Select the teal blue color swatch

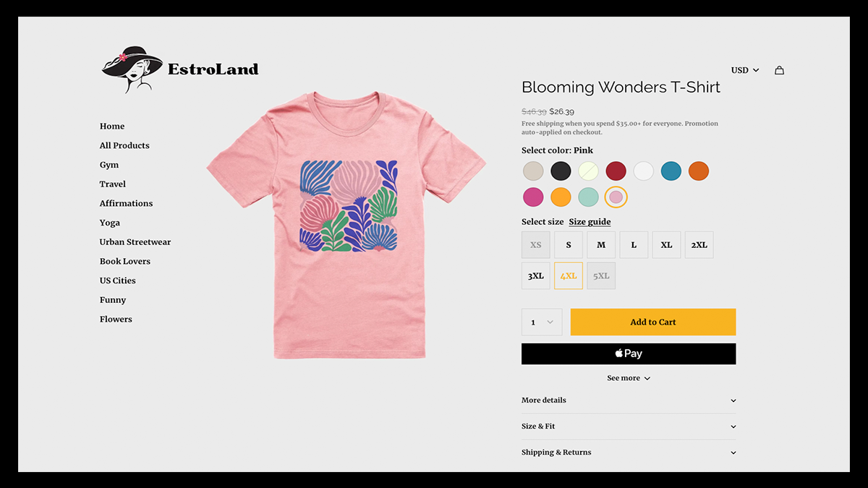(671, 171)
